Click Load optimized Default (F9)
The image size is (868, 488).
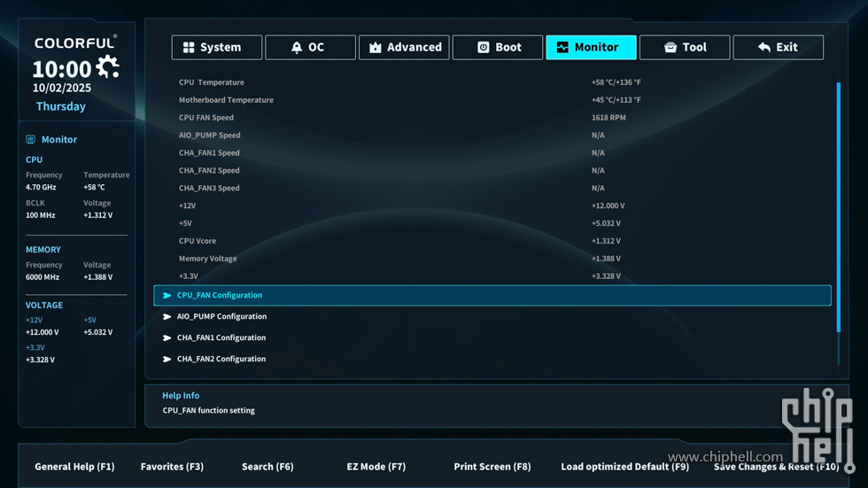click(x=624, y=467)
